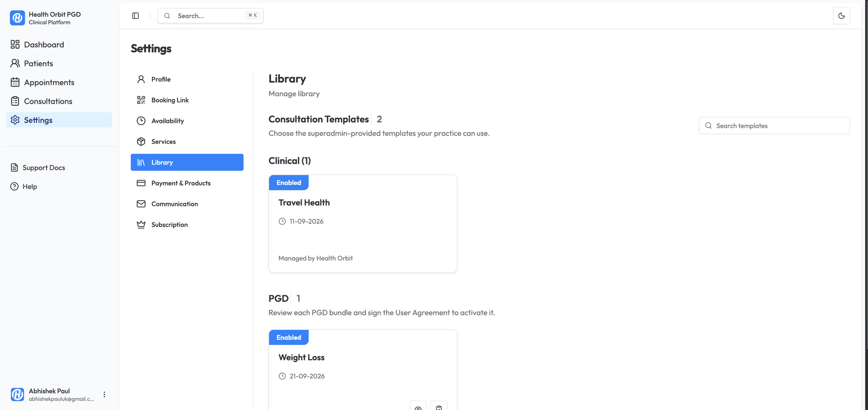Viewport: 868px width, 410px height.
Task: Select the Library settings tab
Action: coord(187,162)
